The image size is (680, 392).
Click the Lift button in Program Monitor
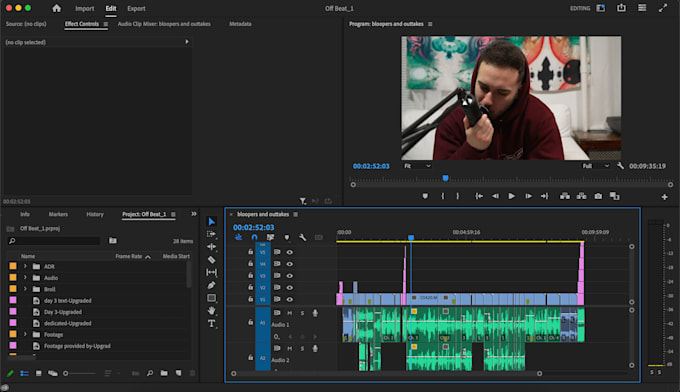click(565, 196)
